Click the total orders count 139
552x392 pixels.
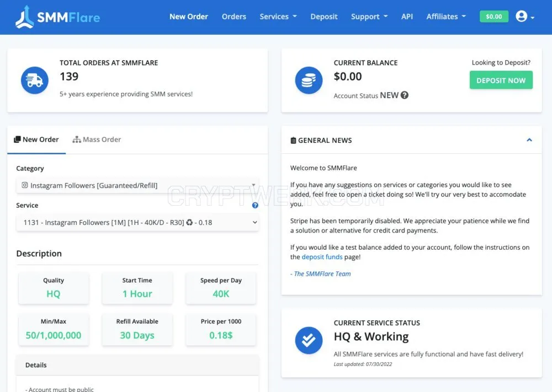[69, 76]
